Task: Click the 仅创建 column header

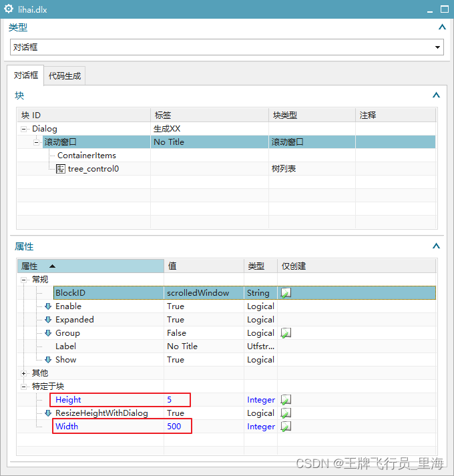Action: click(x=357, y=266)
